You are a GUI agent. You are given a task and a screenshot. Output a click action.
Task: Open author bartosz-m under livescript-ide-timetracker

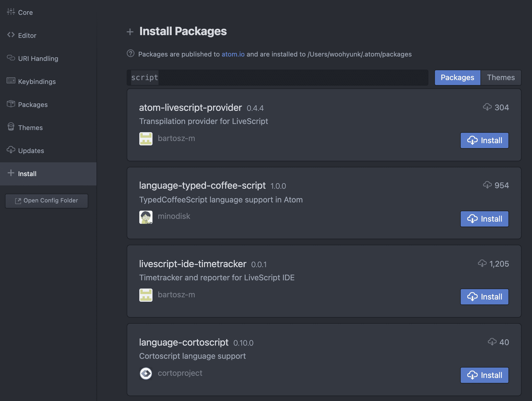[176, 295]
